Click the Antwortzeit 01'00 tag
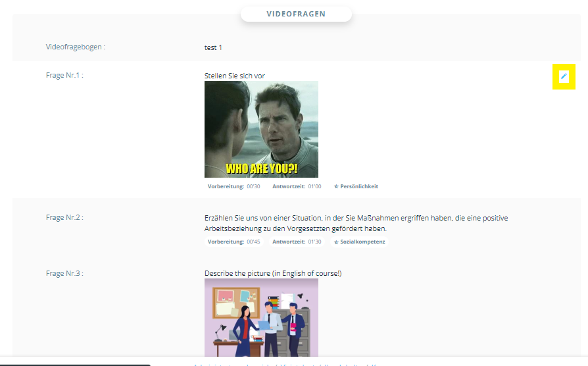The height and width of the screenshot is (366, 588). coord(297,187)
